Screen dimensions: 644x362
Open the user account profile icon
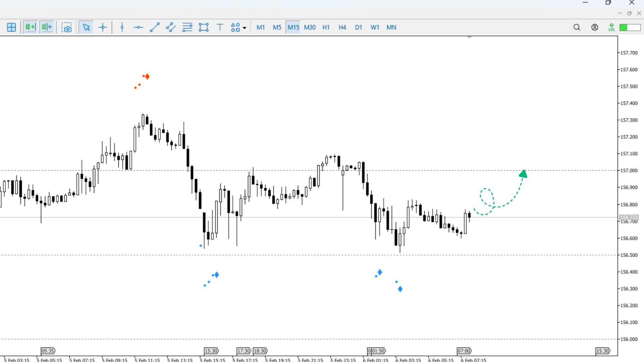click(x=595, y=27)
